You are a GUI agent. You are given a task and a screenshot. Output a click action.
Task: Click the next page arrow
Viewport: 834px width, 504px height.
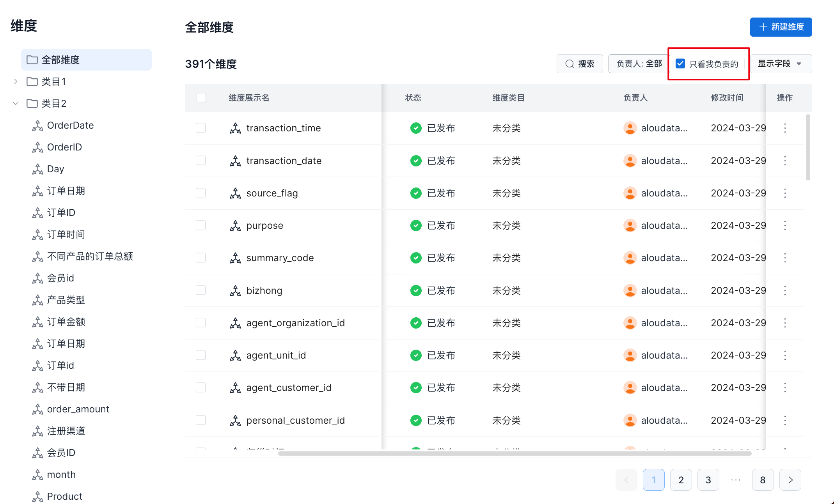tap(790, 480)
